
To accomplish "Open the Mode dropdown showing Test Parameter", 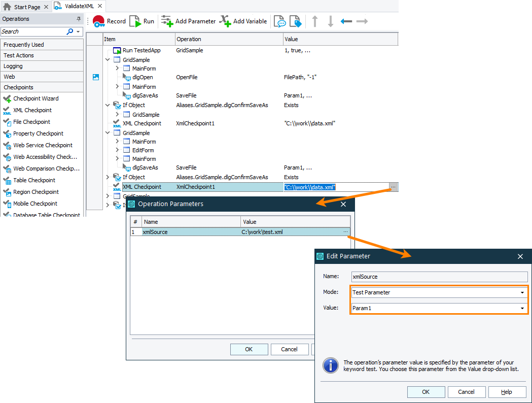I will pyautogui.click(x=522, y=292).
